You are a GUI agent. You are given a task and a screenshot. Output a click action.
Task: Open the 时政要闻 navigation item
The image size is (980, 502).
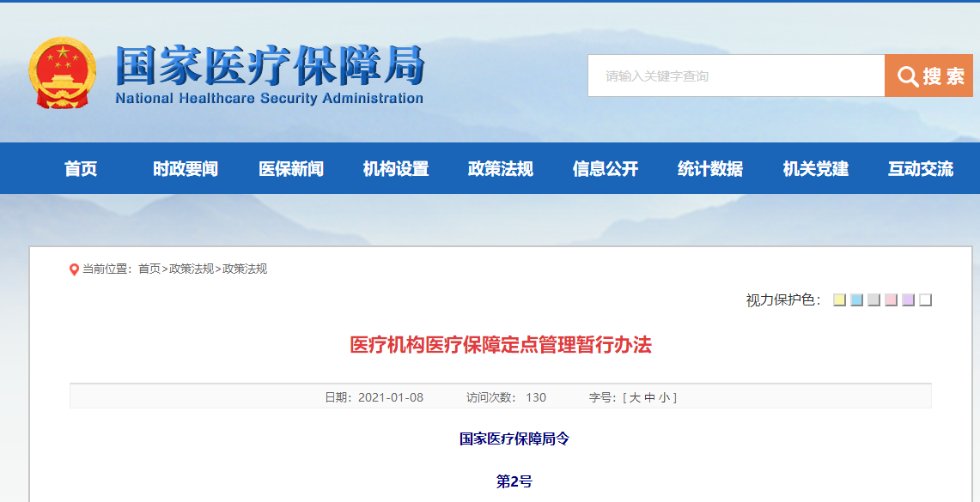point(186,168)
